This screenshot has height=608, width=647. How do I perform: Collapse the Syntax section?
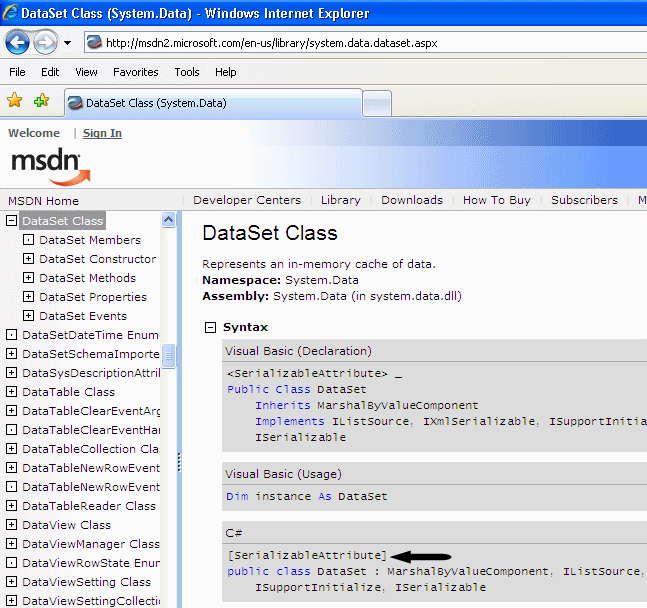pos(210,328)
